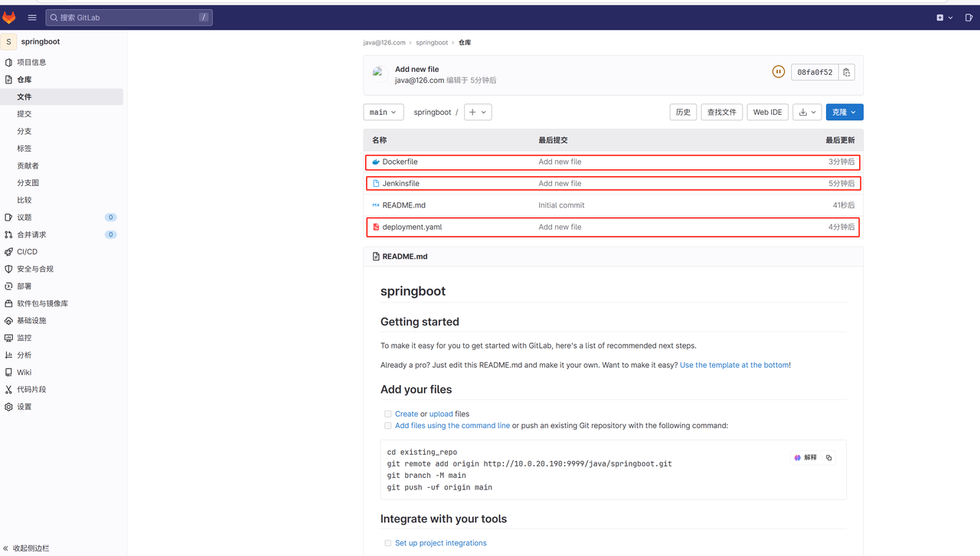This screenshot has height=556, width=980.
Task: Expand the main branch dropdown
Action: (383, 112)
